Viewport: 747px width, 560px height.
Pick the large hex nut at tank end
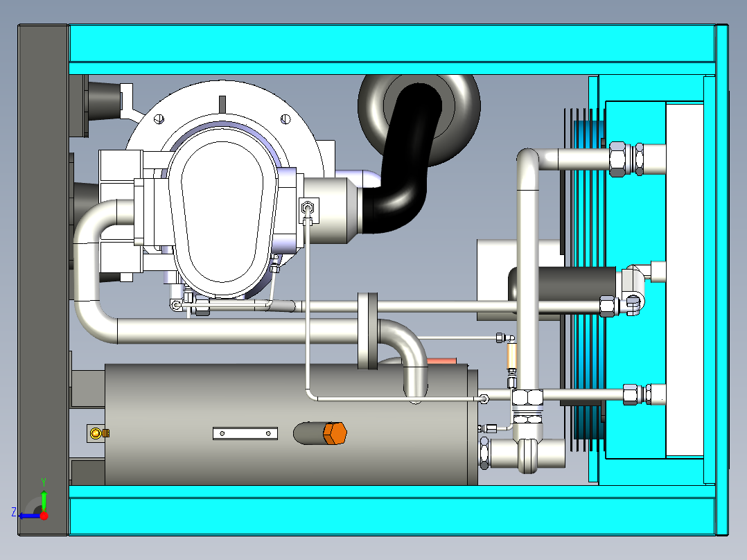484,453
